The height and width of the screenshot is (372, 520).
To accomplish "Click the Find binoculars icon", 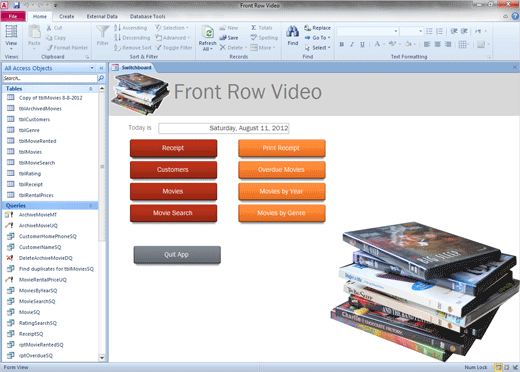I will pyautogui.click(x=292, y=32).
